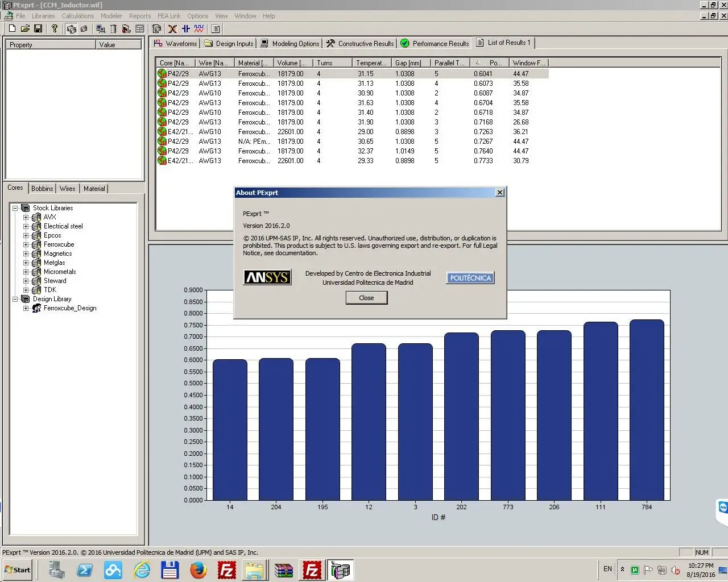
Task: Click the bar for ID 14 in chart
Action: point(230,430)
